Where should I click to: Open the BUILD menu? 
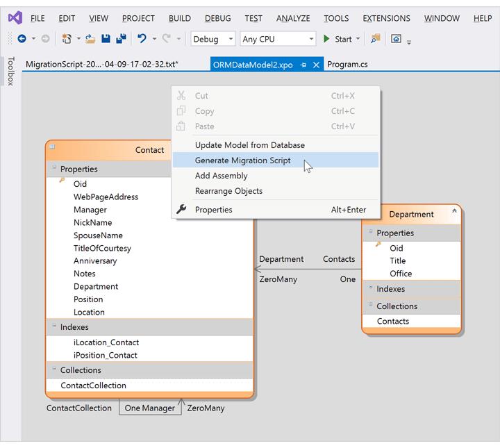[x=180, y=19]
